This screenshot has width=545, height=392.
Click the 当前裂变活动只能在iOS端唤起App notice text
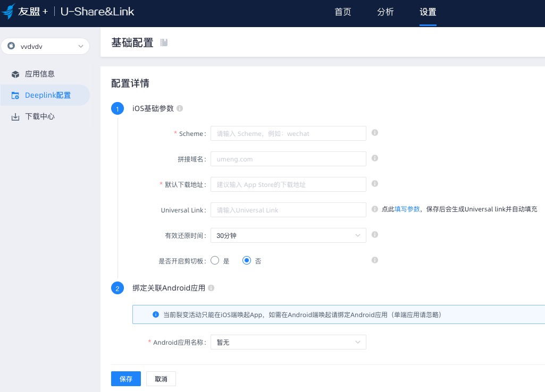pyautogui.click(x=302, y=314)
